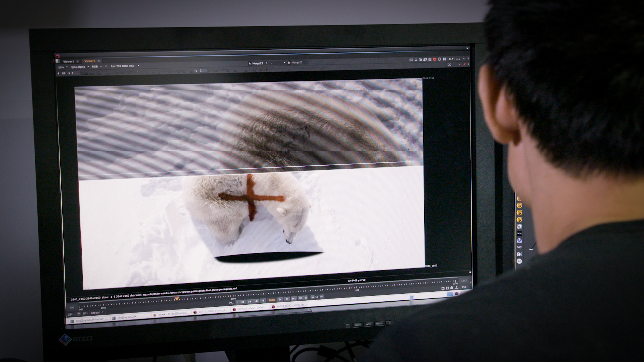Open the Global frame range dropdown
Viewport: 644px width, 362px height.
(97, 313)
